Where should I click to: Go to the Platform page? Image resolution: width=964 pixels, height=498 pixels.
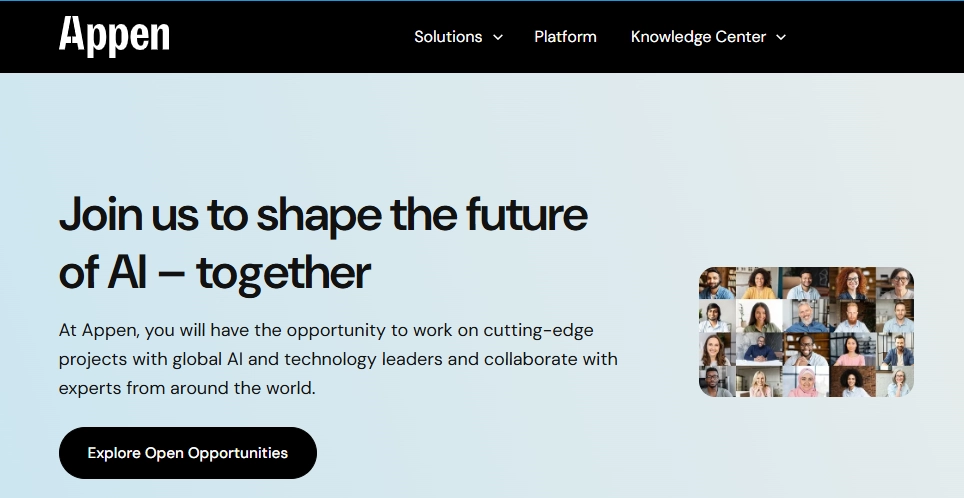pos(565,37)
